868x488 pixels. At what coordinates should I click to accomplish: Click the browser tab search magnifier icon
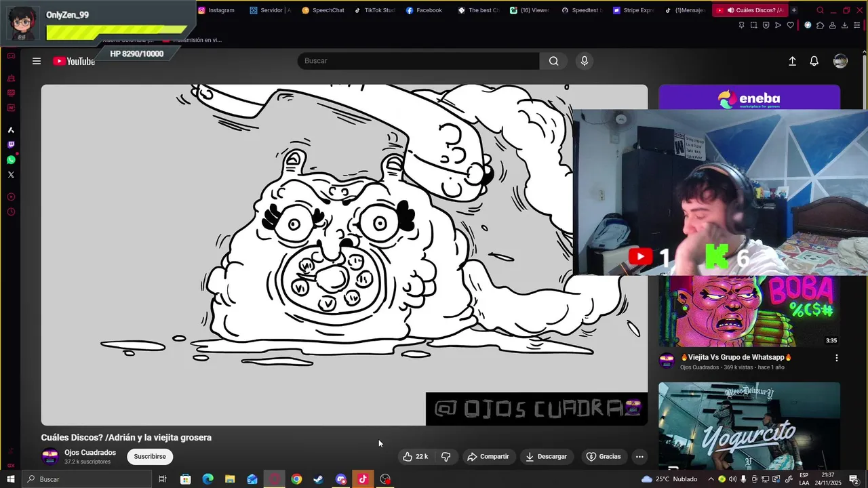[820, 10]
